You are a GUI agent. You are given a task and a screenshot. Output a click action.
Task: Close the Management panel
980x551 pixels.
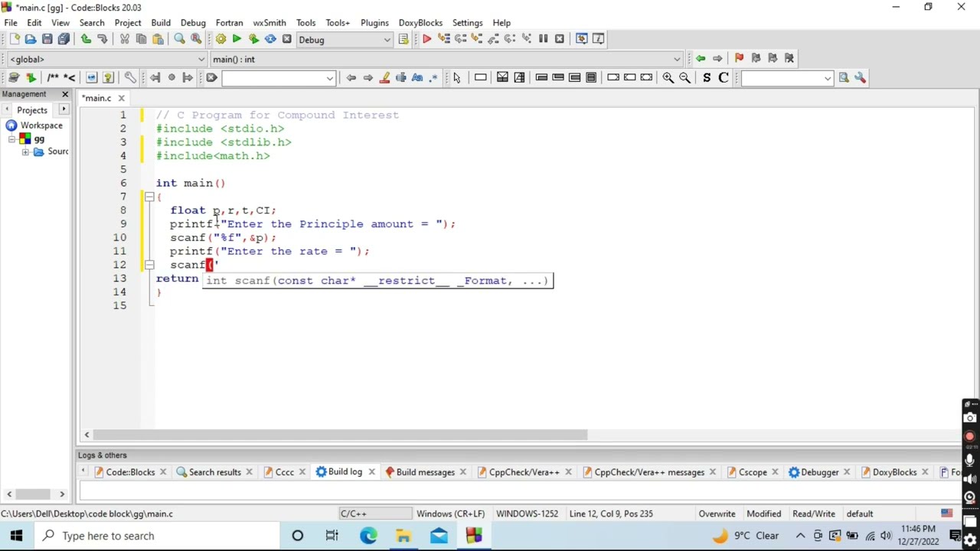point(65,94)
